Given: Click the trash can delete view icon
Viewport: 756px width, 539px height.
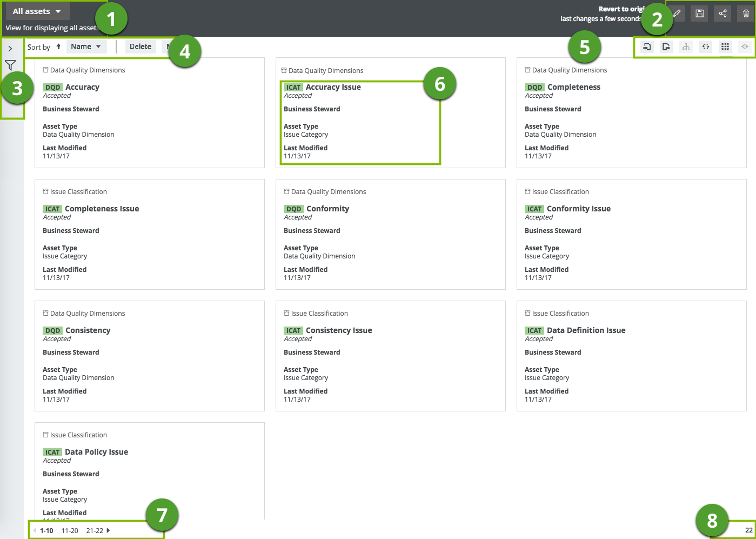Looking at the screenshot, I should coord(746,14).
